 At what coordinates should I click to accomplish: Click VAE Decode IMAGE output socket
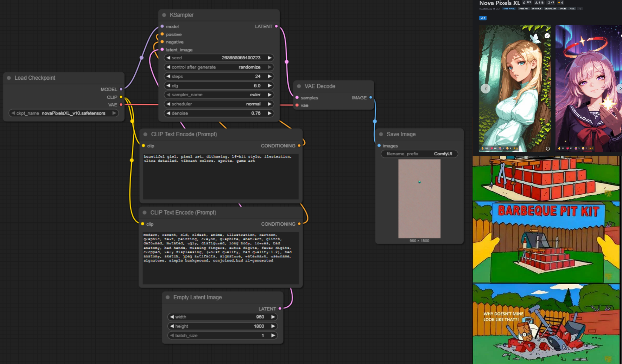pos(370,98)
